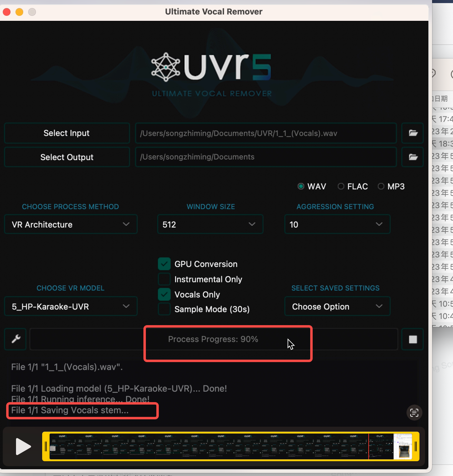This screenshot has height=476, width=453.
Task: Open folder browser next to output path
Action: (412, 157)
